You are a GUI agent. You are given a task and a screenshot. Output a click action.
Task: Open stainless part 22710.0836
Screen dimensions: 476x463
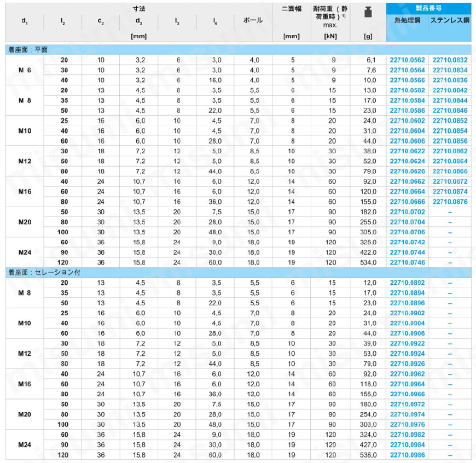[x=450, y=80]
